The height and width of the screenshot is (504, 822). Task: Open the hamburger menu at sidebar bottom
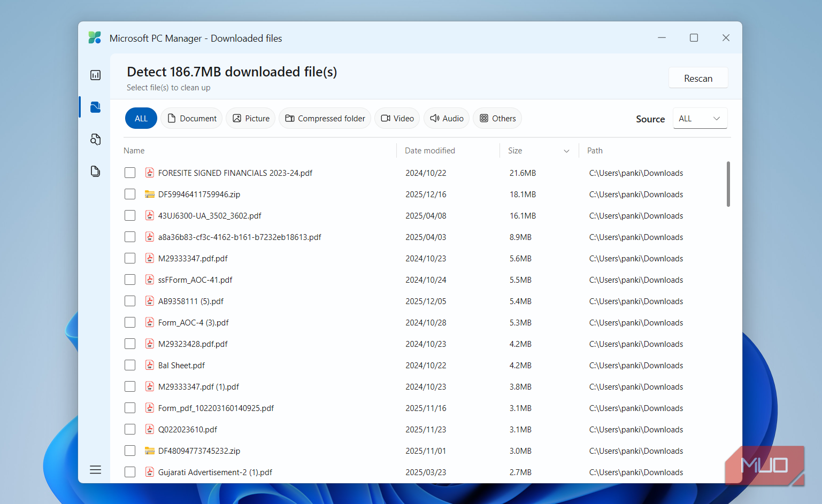(x=95, y=470)
